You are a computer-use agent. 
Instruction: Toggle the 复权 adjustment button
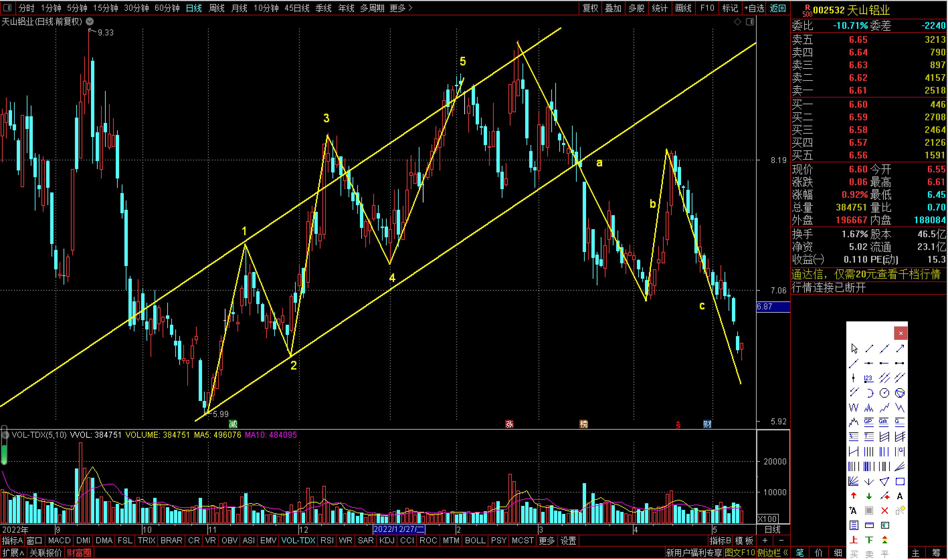(590, 8)
